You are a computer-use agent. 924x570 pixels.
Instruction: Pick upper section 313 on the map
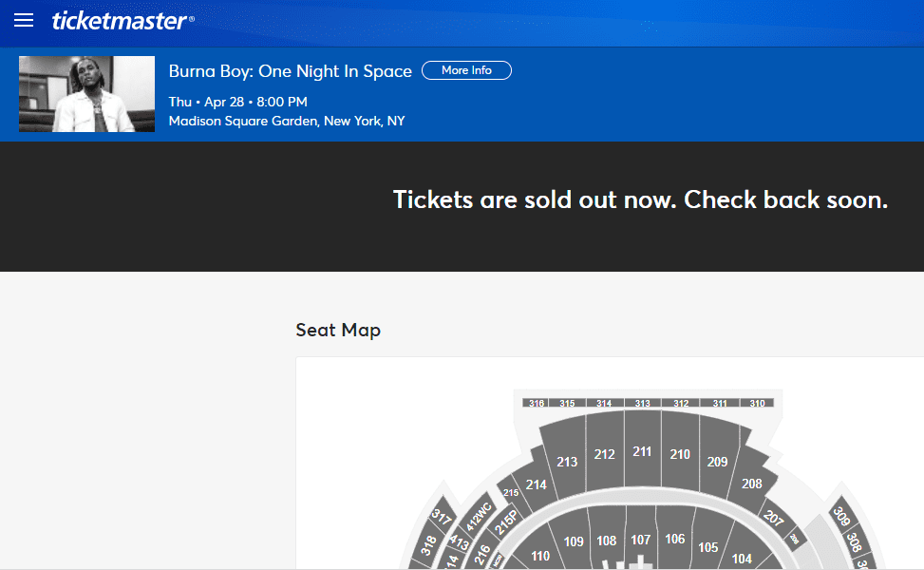tap(642, 403)
